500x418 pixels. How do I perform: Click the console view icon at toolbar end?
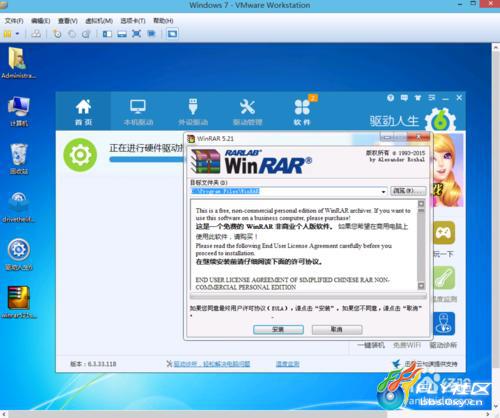(172, 34)
